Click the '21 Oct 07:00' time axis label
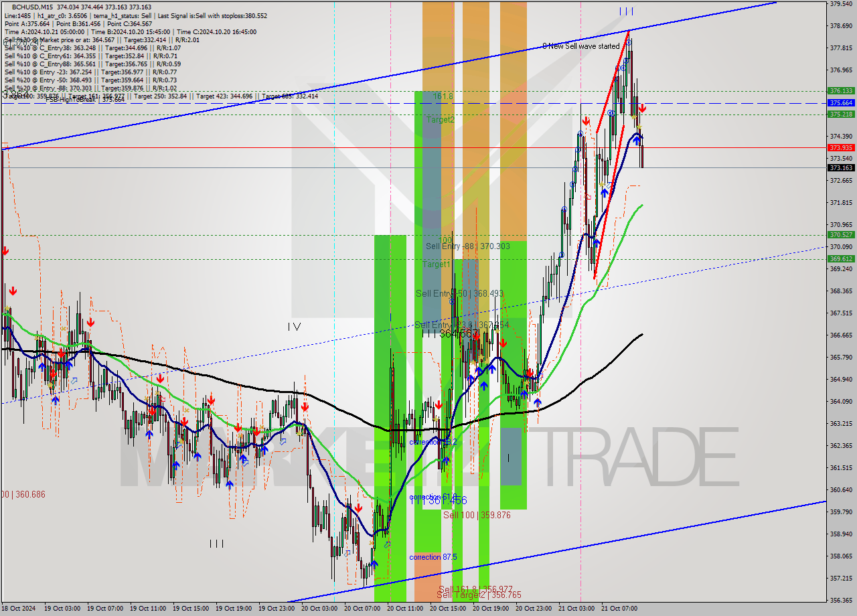 [619, 609]
